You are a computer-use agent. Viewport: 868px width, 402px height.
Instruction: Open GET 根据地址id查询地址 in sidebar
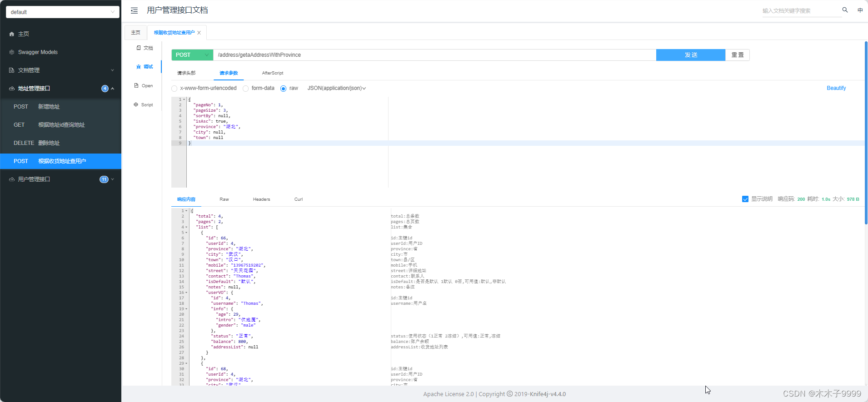[x=61, y=125]
